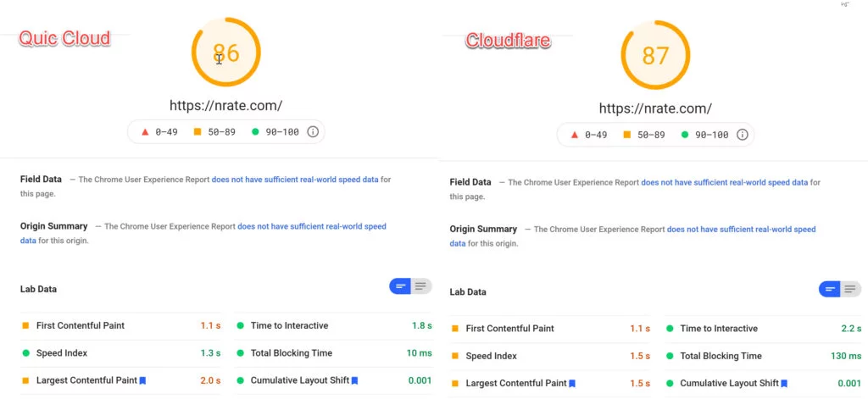Click the info icon in Cloudflare score legend
The image size is (868, 399).
743,135
